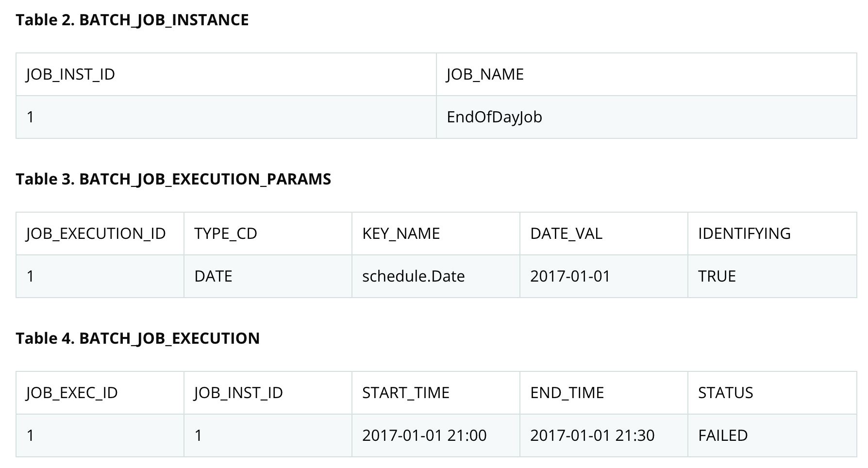Click the DATE_VAL column header
Image resolution: width=868 pixels, height=468 pixels.
[604, 234]
